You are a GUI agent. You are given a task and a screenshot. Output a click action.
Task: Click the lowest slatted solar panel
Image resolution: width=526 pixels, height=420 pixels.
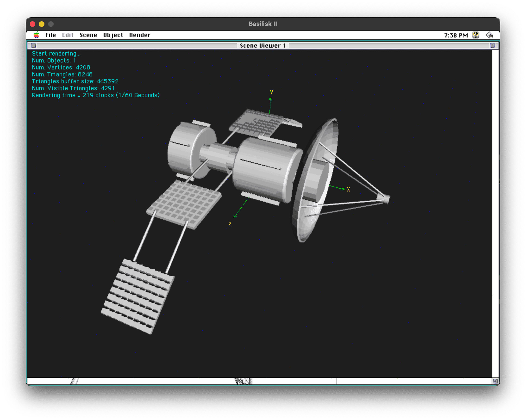coord(138,297)
